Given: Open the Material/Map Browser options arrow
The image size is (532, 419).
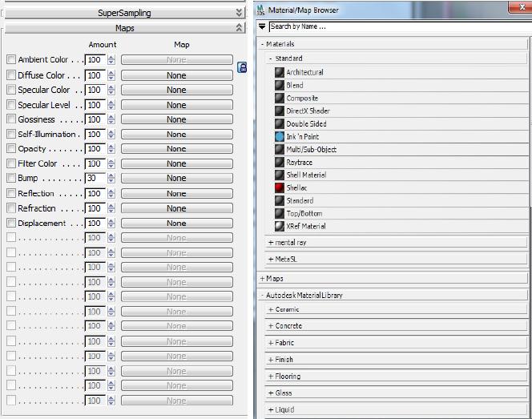Looking at the screenshot, I should click(262, 26).
